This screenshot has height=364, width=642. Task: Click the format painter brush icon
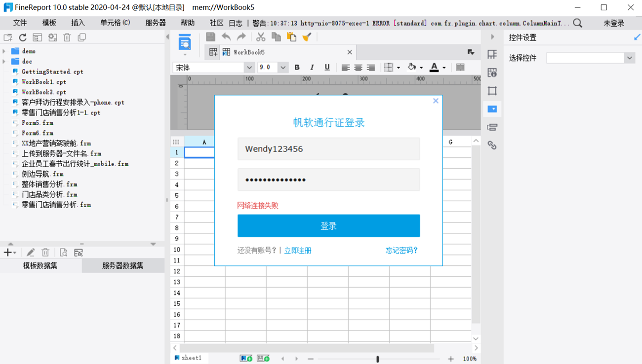(307, 37)
